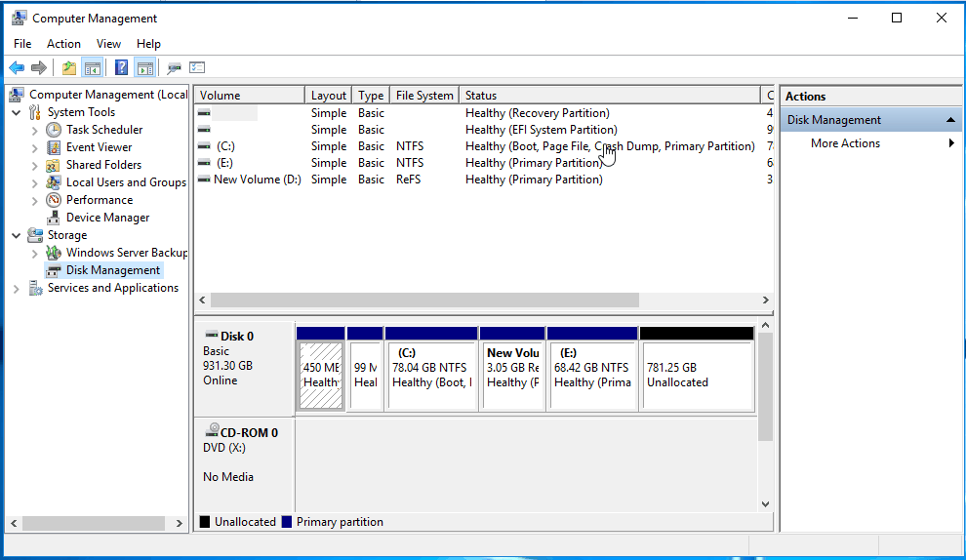Toggle Show/Hide Console Tree toolbar icon
The width and height of the screenshot is (966, 560).
(x=93, y=67)
